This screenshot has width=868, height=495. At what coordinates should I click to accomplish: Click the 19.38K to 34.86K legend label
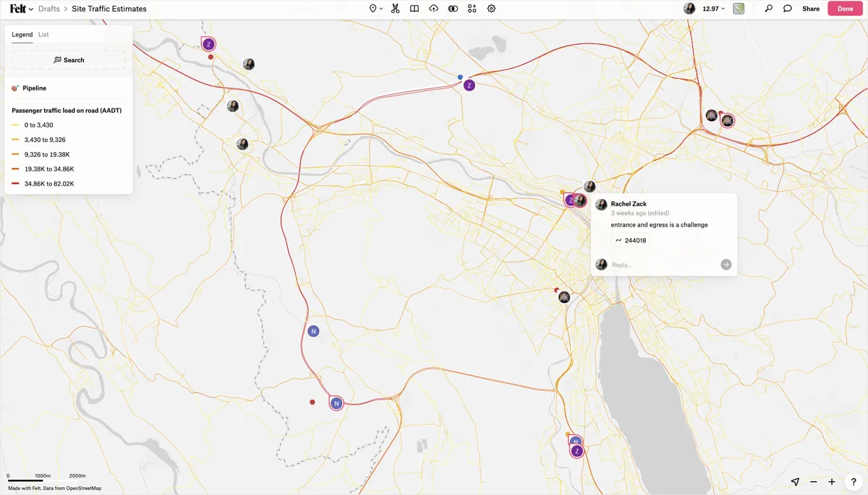pos(49,169)
